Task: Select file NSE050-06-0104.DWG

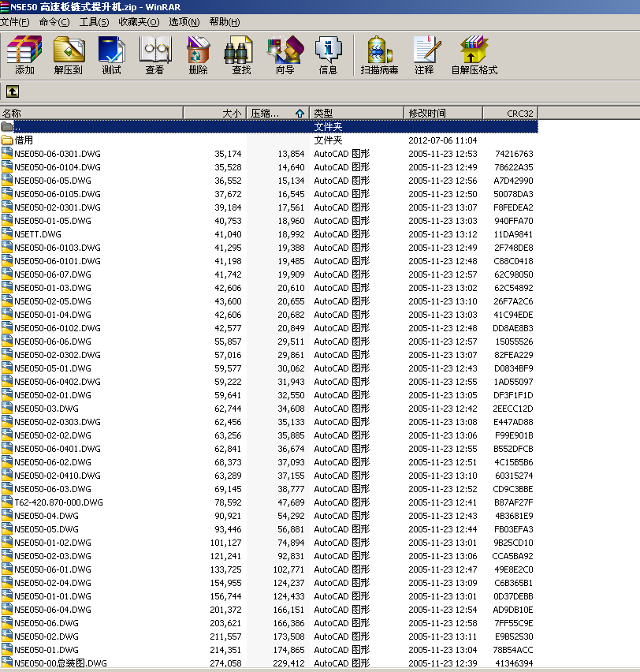Action: (x=58, y=167)
